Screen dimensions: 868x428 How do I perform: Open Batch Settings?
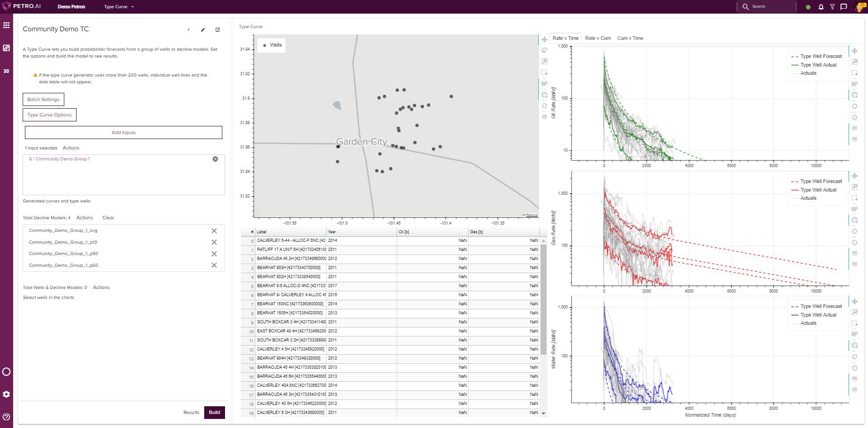tap(43, 100)
